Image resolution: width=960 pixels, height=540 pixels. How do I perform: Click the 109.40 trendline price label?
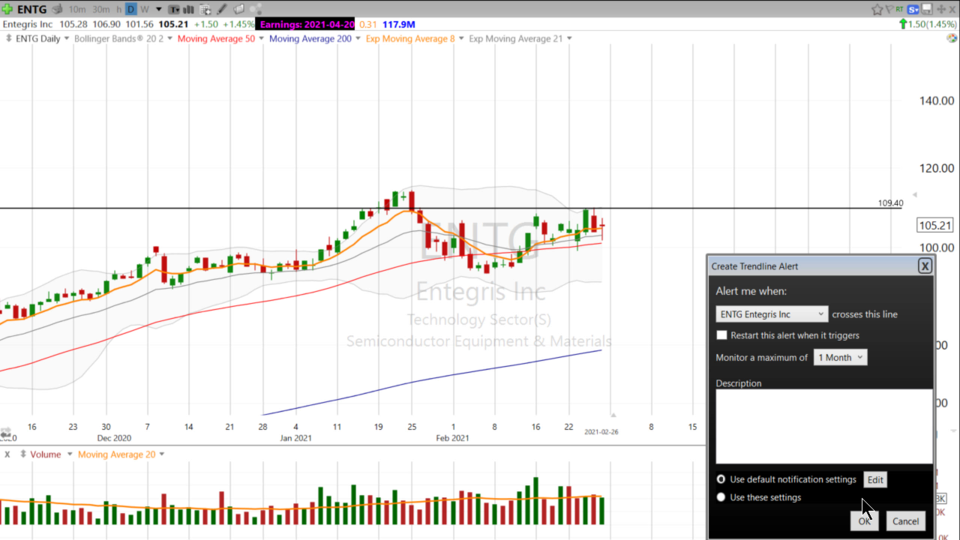pyautogui.click(x=890, y=203)
